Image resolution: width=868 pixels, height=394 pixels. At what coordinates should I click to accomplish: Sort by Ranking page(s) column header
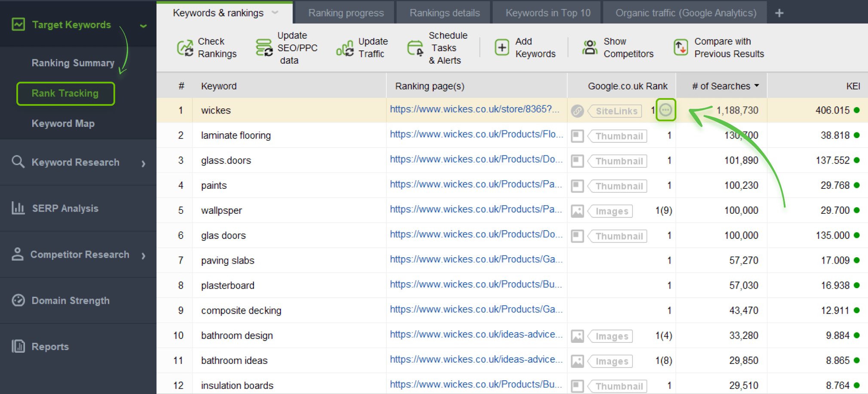click(430, 86)
